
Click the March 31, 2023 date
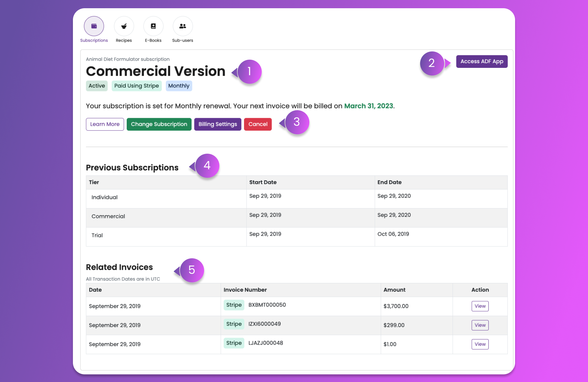(x=368, y=106)
